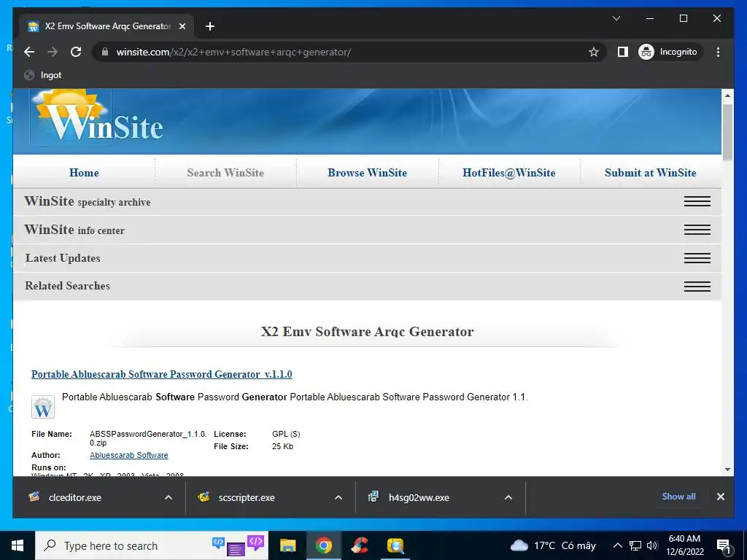Open the CCleaner taskbar icon
747x560 pixels.
(359, 545)
